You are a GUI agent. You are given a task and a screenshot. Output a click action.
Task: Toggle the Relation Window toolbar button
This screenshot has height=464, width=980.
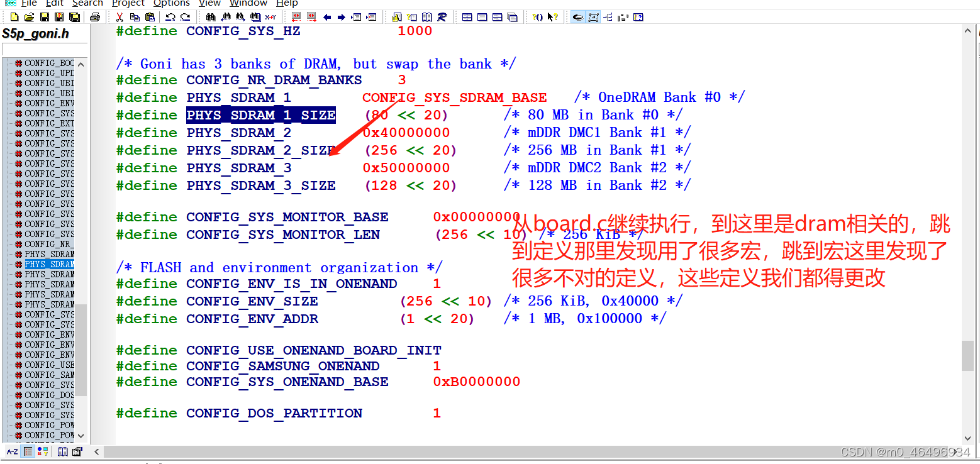(x=593, y=17)
